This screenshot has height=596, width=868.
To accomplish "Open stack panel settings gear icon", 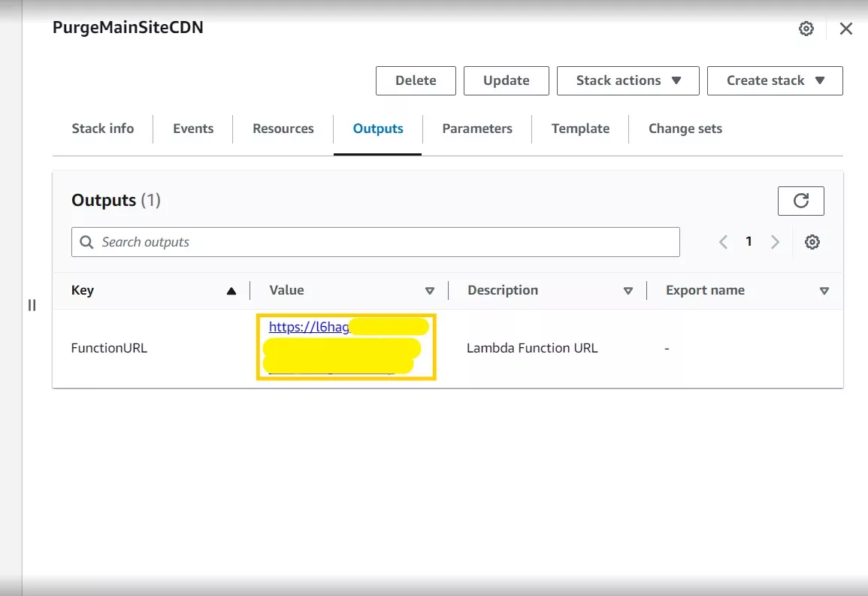I will [806, 29].
